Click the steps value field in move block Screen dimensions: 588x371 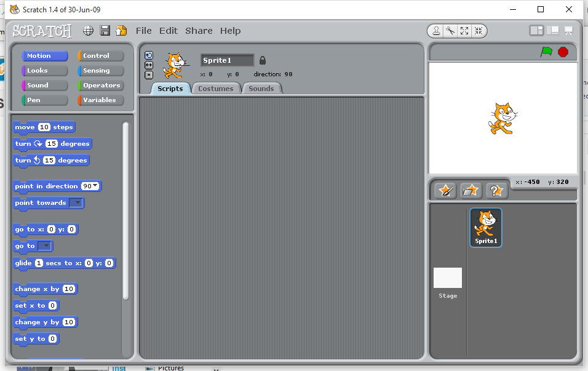pos(44,127)
